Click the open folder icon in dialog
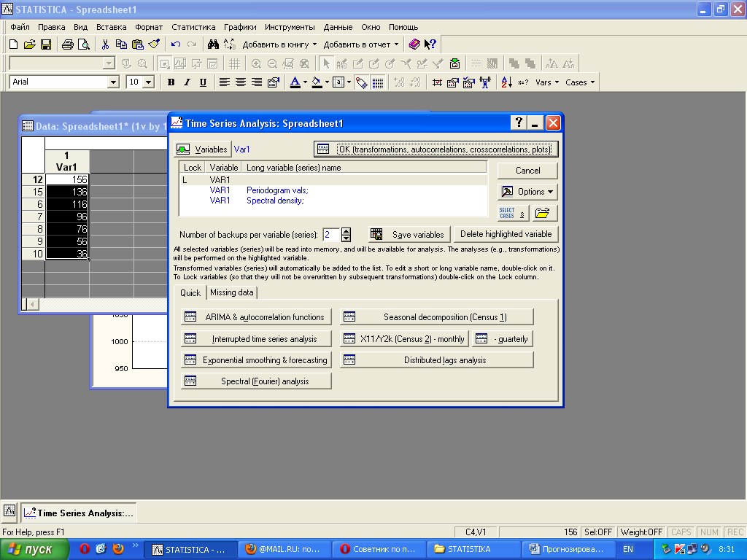 click(x=543, y=214)
